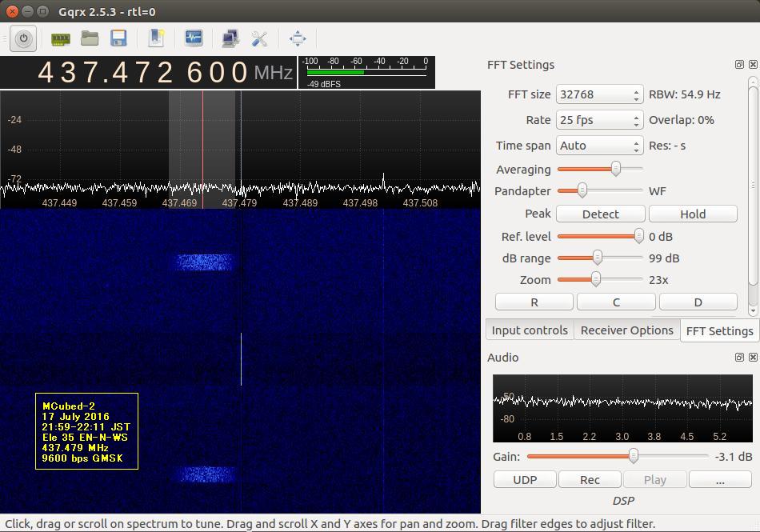Click the 437.508 frequency axis label
The image size is (760, 532).
tap(420, 203)
